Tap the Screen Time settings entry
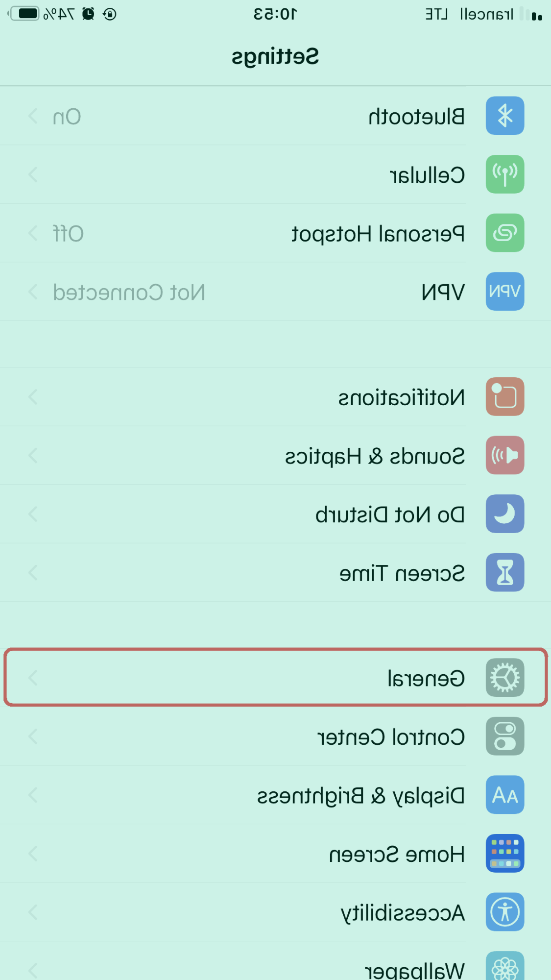The height and width of the screenshot is (980, 551). pyautogui.click(x=274, y=572)
